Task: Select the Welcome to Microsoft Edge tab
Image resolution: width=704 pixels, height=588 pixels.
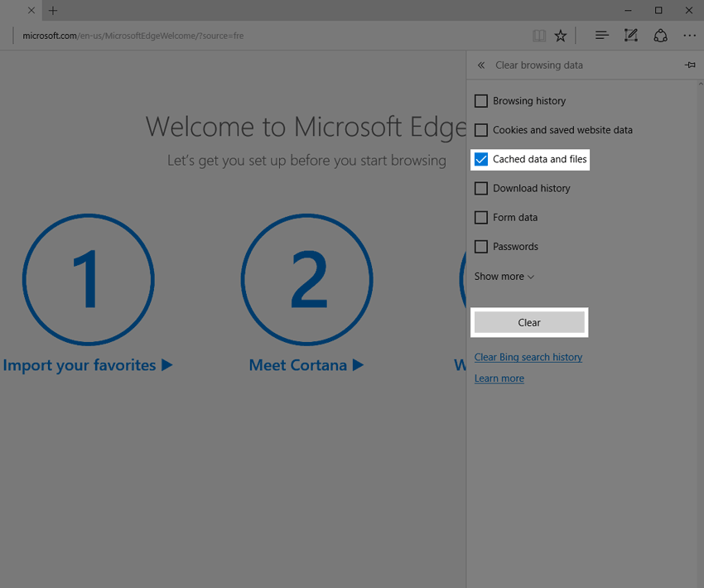Action: click(x=15, y=11)
